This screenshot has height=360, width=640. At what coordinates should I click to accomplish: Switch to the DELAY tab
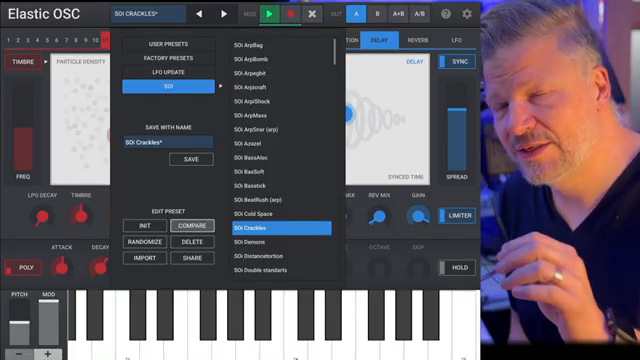(379, 40)
